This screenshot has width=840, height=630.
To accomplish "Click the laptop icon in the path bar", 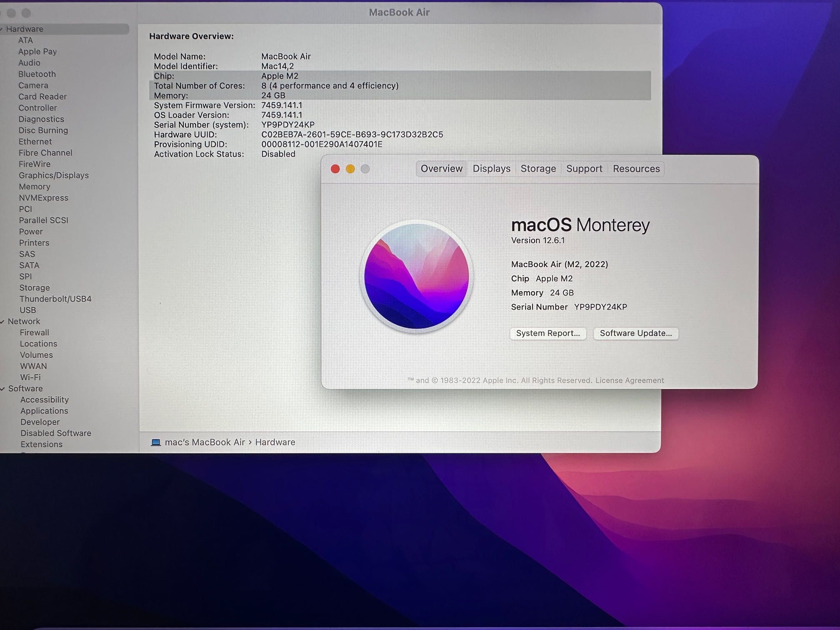I will pos(156,442).
